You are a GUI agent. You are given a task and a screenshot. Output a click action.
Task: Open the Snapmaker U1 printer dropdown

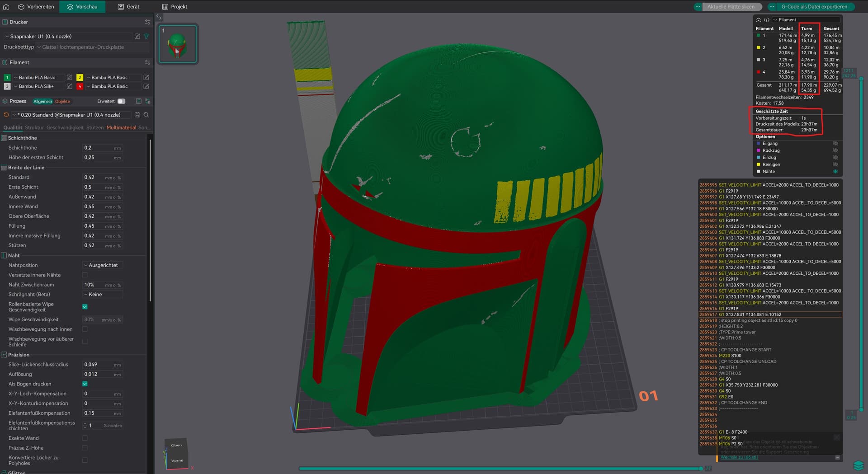[68, 36]
